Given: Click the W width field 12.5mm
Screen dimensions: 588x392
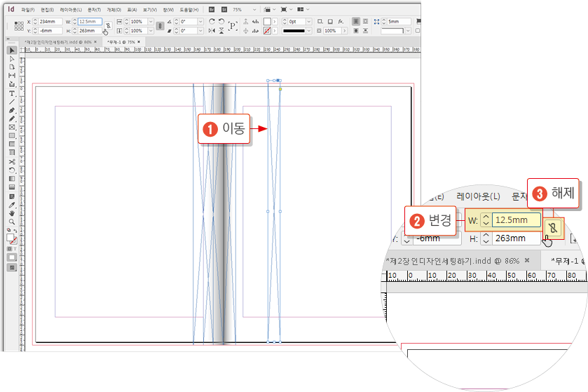Looking at the screenshot, I should (x=90, y=21).
